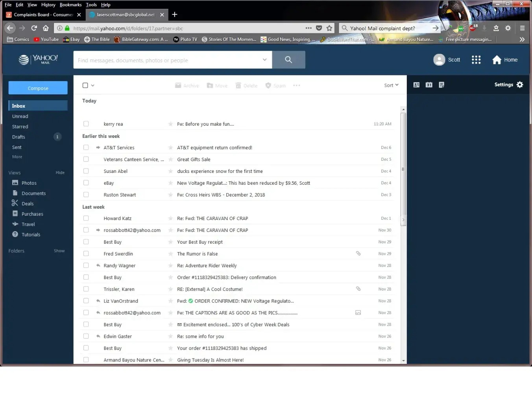Image resolution: width=532 pixels, height=393 pixels.
Task: Star the AT&T Services message
Action: tap(170, 148)
